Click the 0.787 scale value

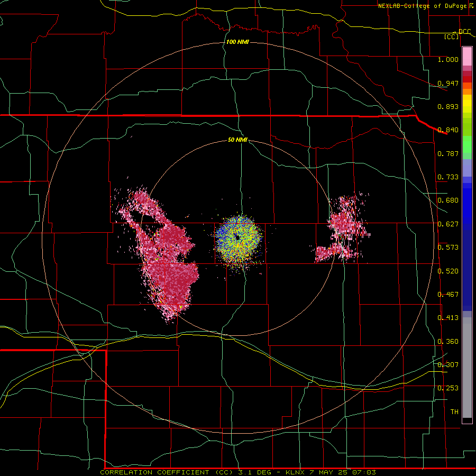(448, 153)
